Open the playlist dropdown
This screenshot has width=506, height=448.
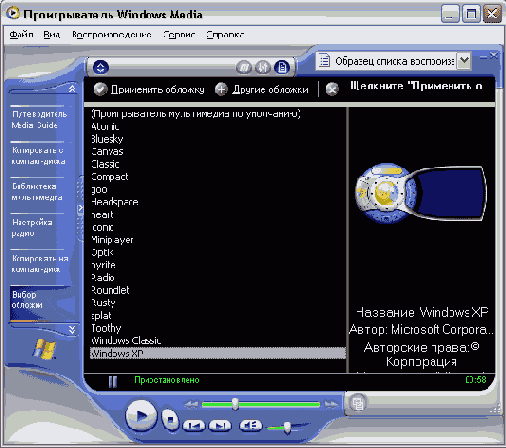click(464, 61)
